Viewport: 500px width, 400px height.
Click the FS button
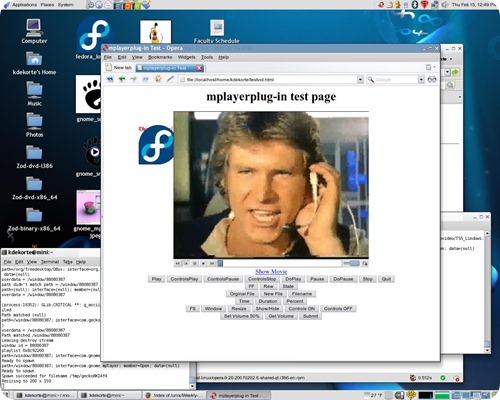click(193, 309)
